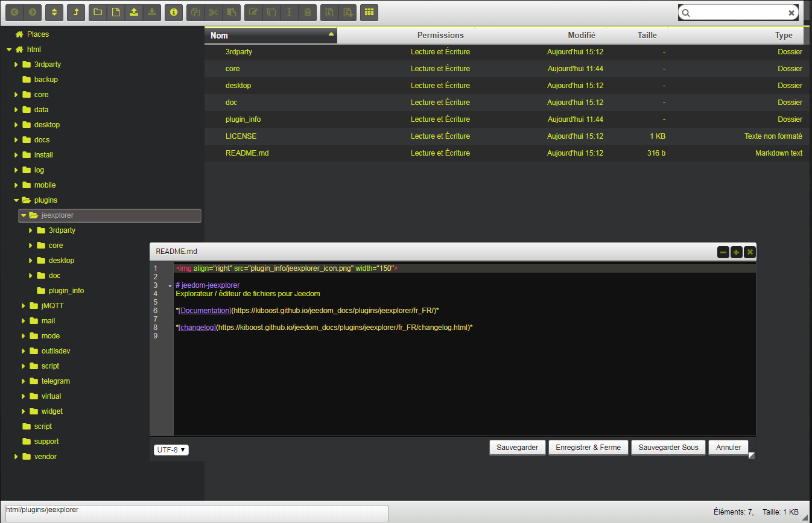Select the LICENSE file row
Viewport: 812px width, 523px height.
click(506, 136)
